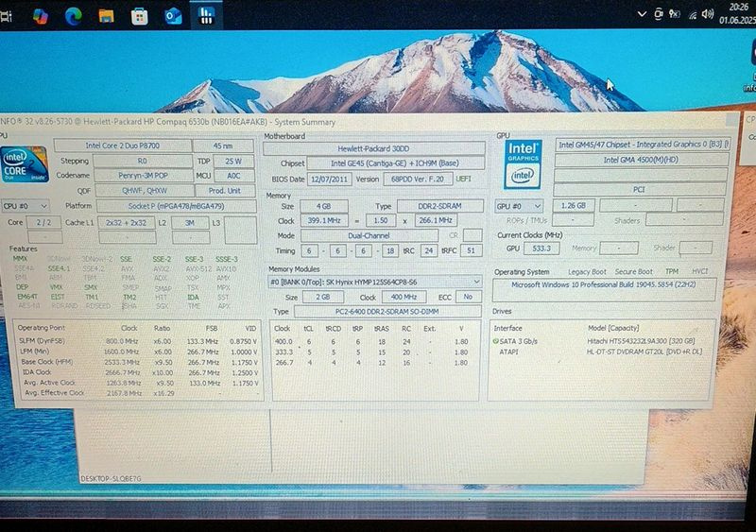756x532 pixels.
Task: Click the DESKTOP-SLQBE7G status bar text
Action: click(x=111, y=478)
